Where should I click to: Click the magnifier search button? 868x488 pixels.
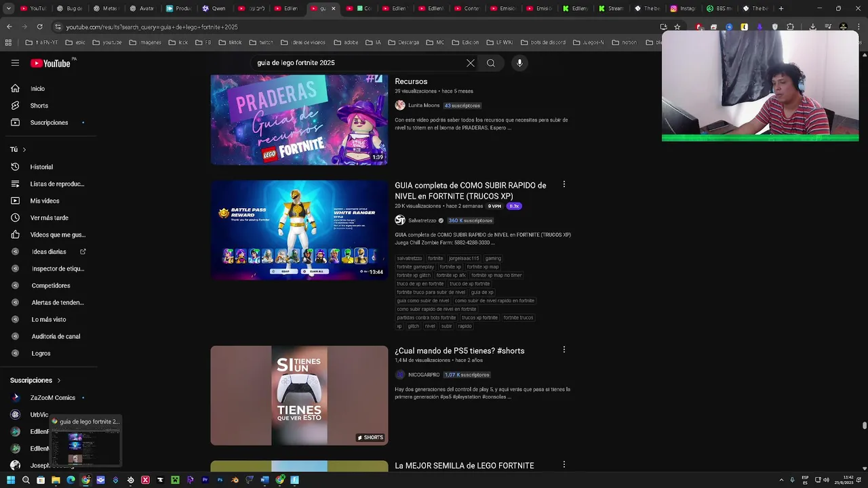coord(491,63)
